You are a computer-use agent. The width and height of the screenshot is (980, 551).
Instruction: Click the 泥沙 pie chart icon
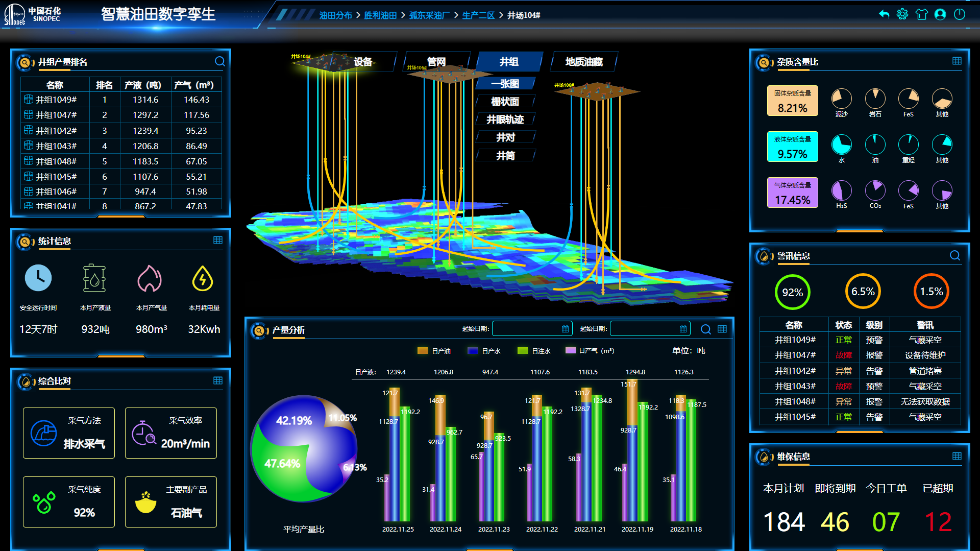pos(842,99)
